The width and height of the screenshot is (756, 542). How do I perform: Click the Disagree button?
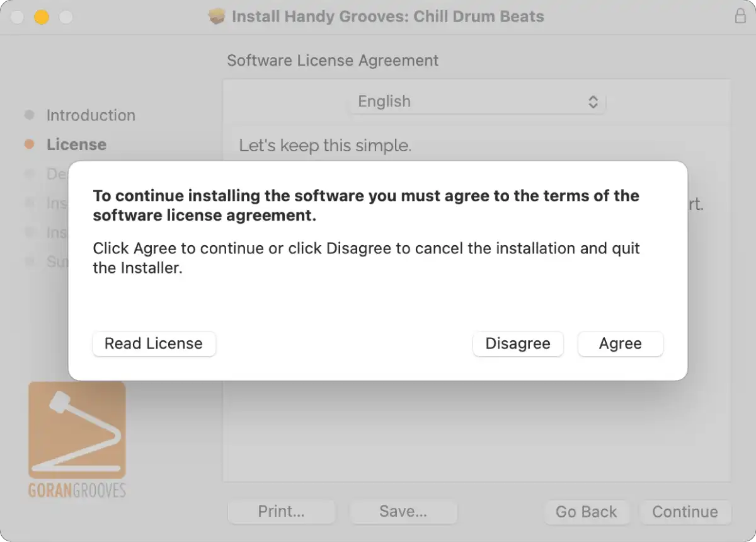point(518,344)
